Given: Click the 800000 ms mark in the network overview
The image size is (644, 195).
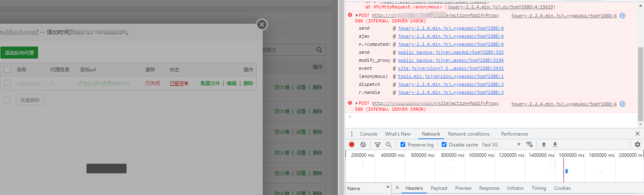Looking at the screenshot, I should pyautogui.click(x=452, y=155).
